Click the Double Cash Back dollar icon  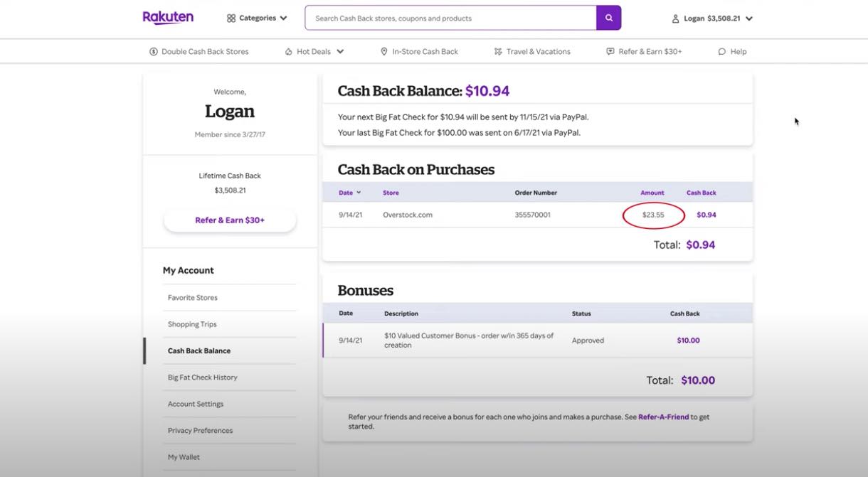pos(154,51)
